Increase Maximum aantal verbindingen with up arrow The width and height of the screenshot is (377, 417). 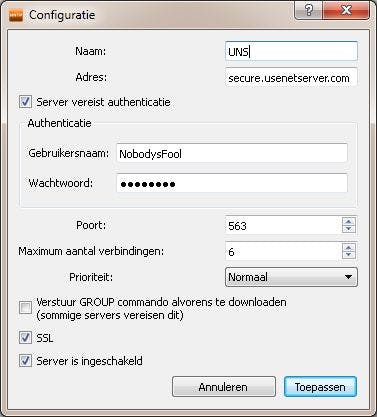[x=349, y=247]
